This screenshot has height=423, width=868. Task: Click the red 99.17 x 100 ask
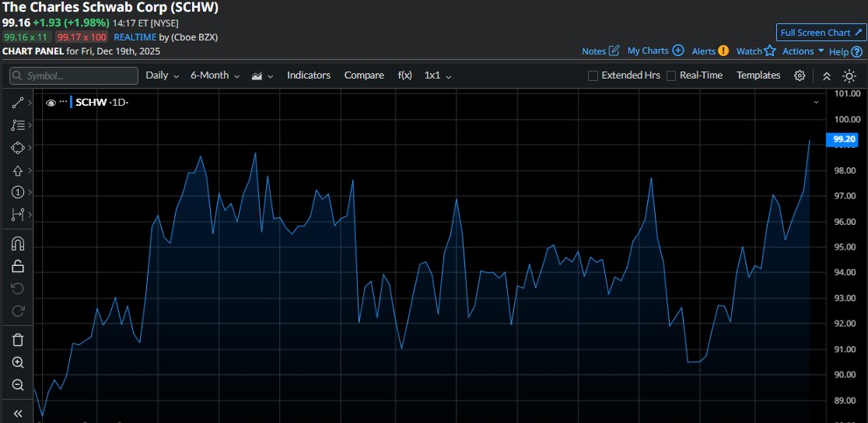point(82,37)
